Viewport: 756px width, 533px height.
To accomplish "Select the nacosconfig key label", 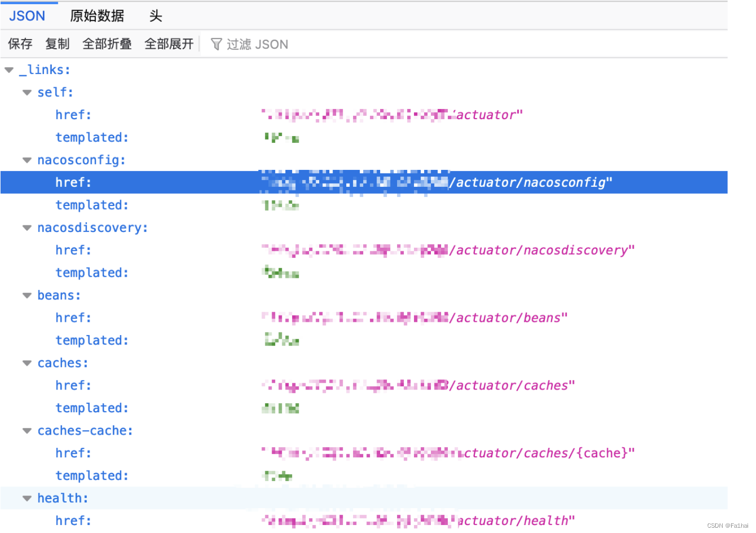I will (82, 160).
